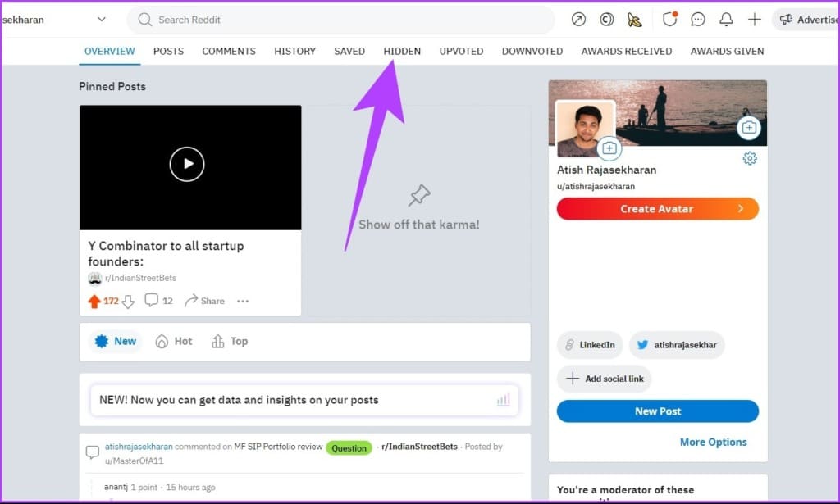
Task: Open the Awards Received tab
Action: [626, 52]
